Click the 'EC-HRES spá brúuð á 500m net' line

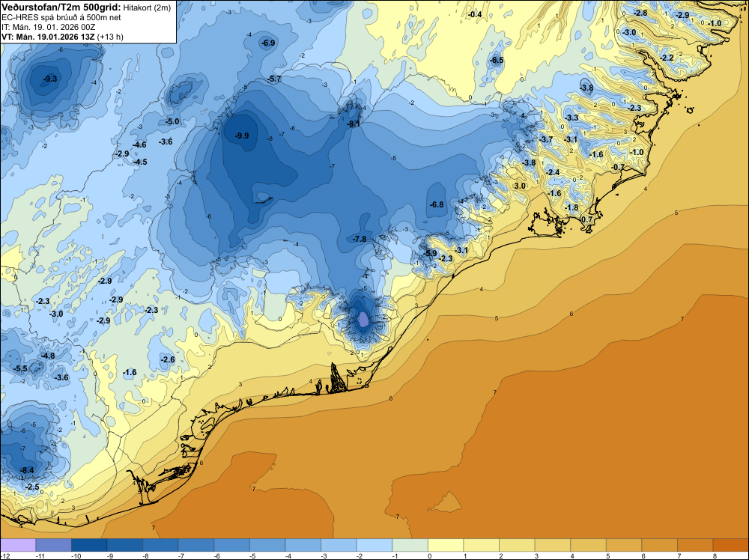pyautogui.click(x=61, y=17)
